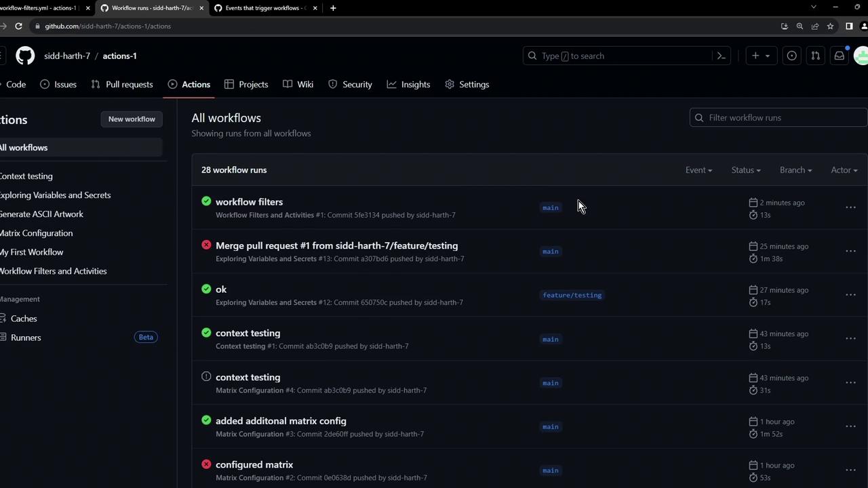Expand the Event filter dropdown
Image resolution: width=868 pixels, height=488 pixels.
[x=698, y=170]
